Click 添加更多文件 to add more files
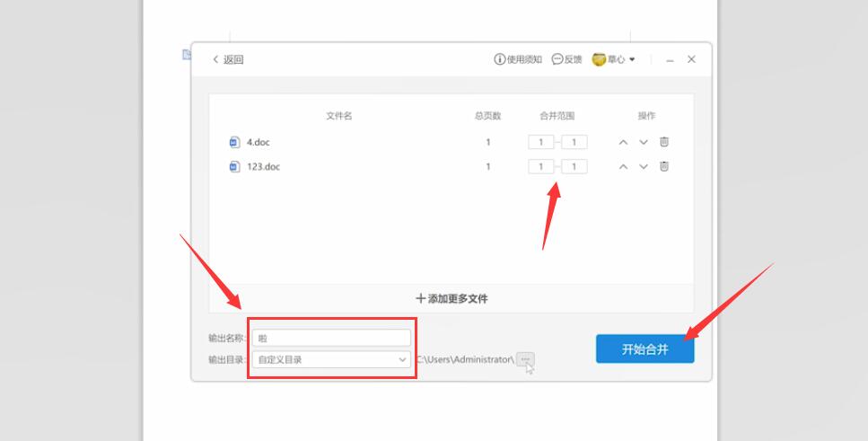The height and width of the screenshot is (441, 868). pos(452,298)
